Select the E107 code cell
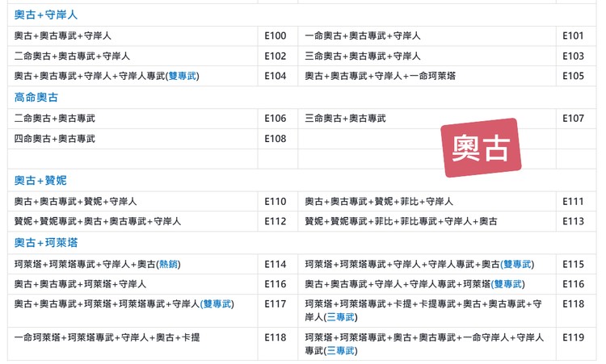The width and height of the screenshot is (606, 364). coord(573,119)
